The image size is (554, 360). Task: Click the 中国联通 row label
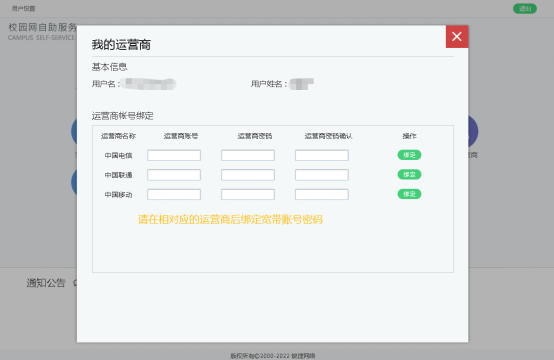pyautogui.click(x=118, y=175)
